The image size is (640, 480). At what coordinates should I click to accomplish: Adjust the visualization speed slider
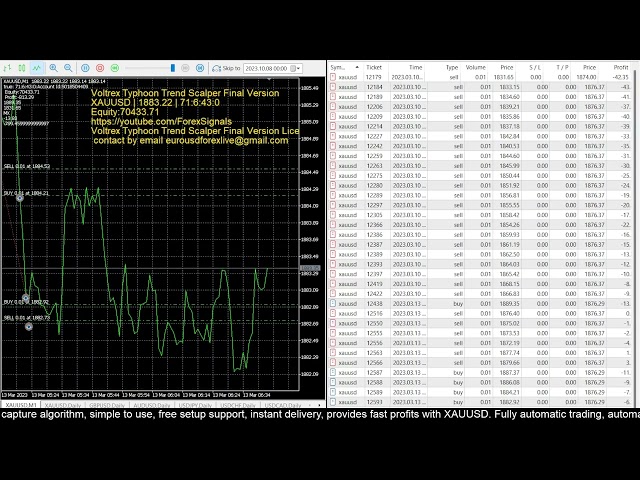click(x=172, y=68)
